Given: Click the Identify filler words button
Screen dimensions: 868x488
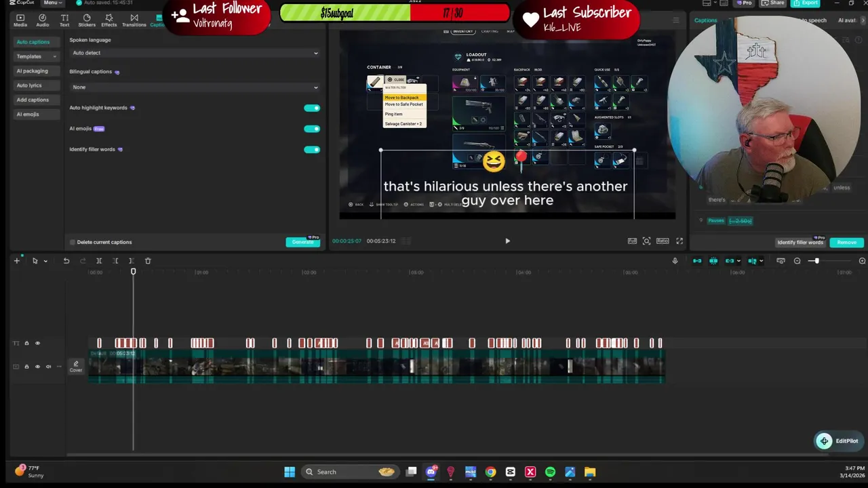Looking at the screenshot, I should coord(800,242).
